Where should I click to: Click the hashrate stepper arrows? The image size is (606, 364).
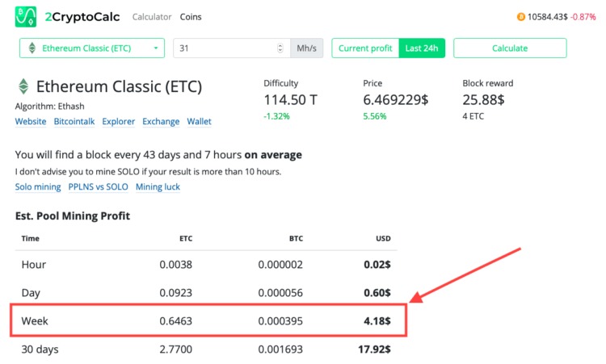point(280,48)
